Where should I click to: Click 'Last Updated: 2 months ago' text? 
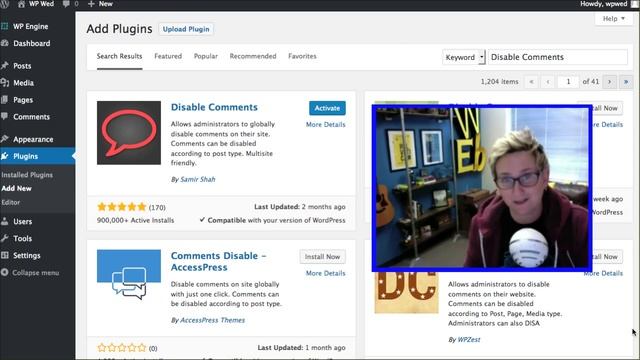click(x=300, y=207)
